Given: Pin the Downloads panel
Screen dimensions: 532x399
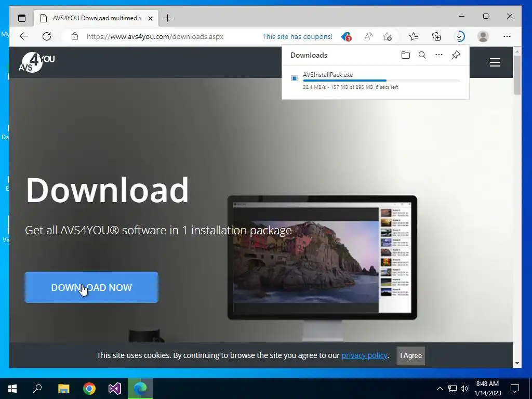Looking at the screenshot, I should 456,55.
